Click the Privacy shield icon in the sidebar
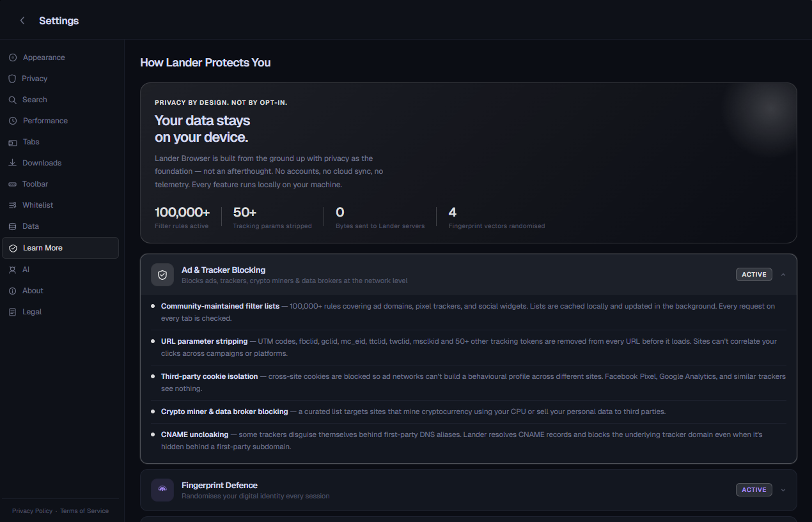Screen dimensions: 812x522 (12, 79)
